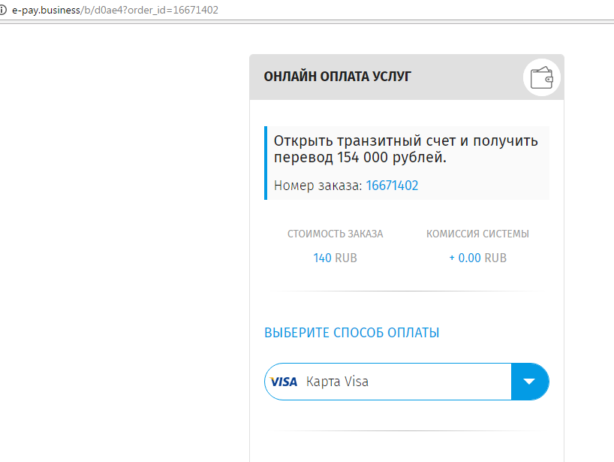614x462 pixels.
Task: Click the 'КОМИССИЯ СИСТЕМЫ' label
Action: point(478,234)
